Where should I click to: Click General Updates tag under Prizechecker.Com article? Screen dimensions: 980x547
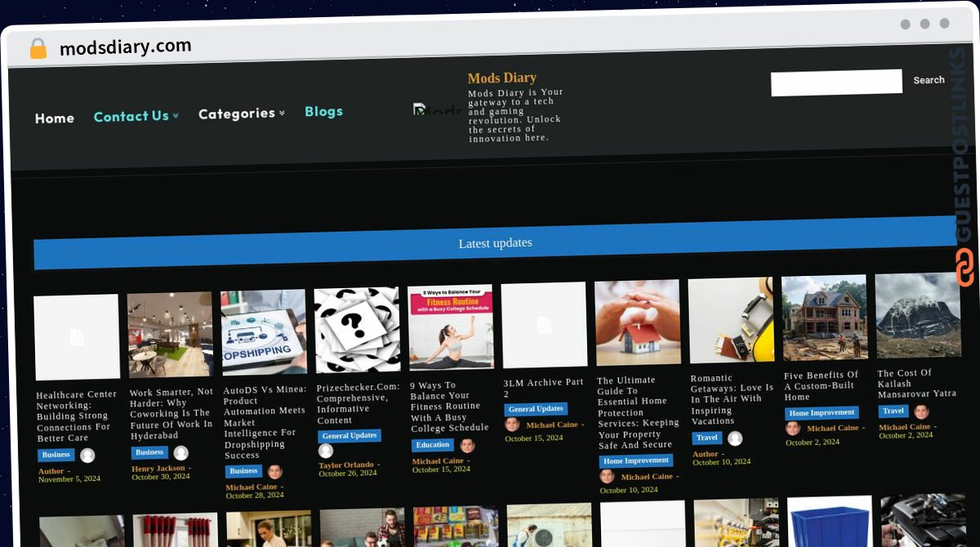pos(350,436)
